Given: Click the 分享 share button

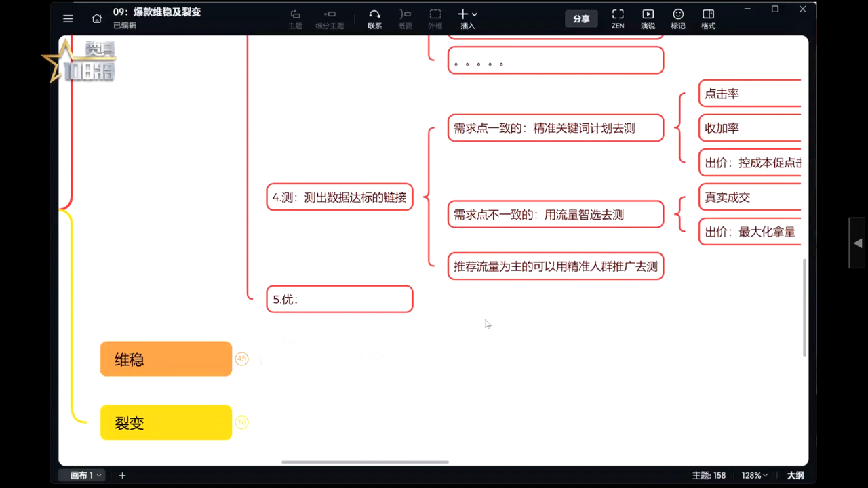Looking at the screenshot, I should tap(581, 19).
